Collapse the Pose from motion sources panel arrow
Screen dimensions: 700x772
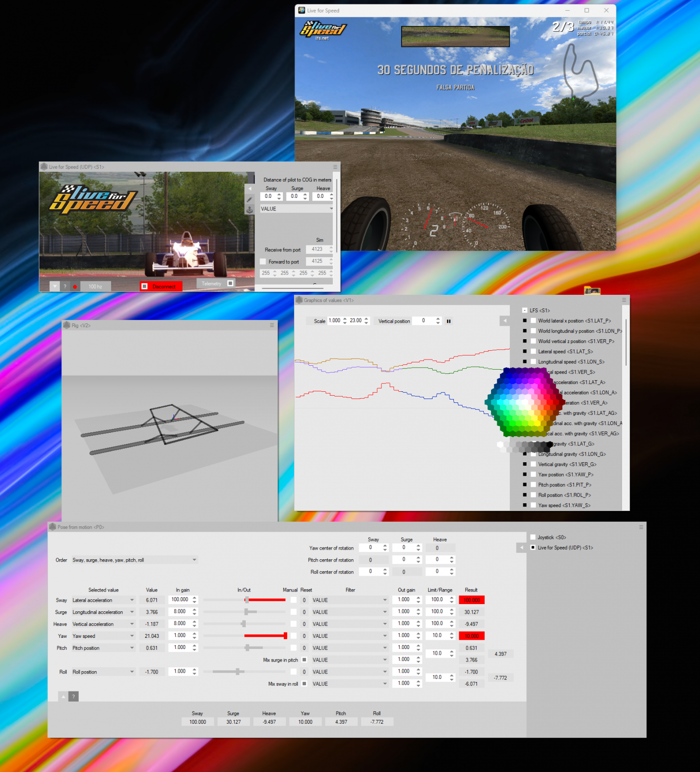521,548
